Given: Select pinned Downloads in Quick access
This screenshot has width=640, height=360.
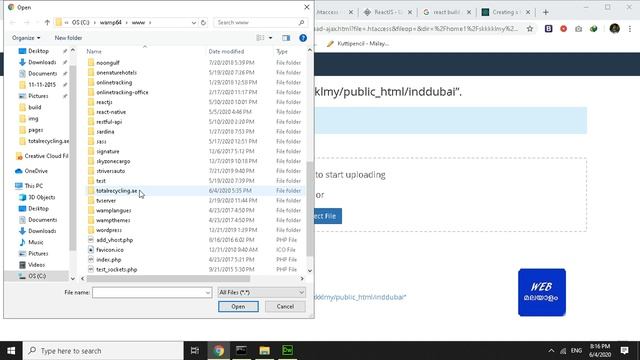Looking at the screenshot, I should [42, 62].
